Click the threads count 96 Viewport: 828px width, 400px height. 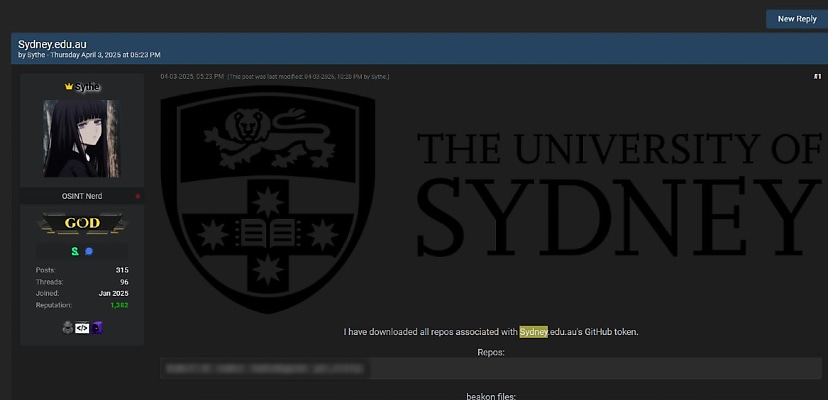(124, 282)
